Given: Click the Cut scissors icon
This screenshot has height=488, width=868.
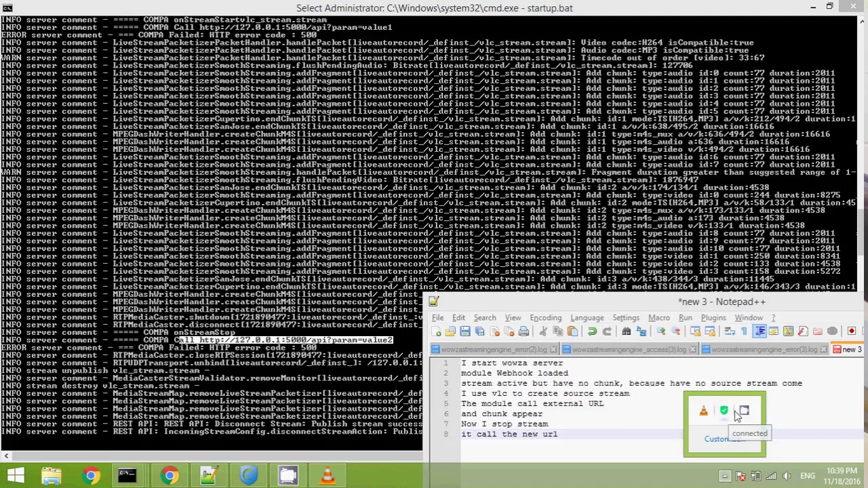Looking at the screenshot, I should click(543, 331).
